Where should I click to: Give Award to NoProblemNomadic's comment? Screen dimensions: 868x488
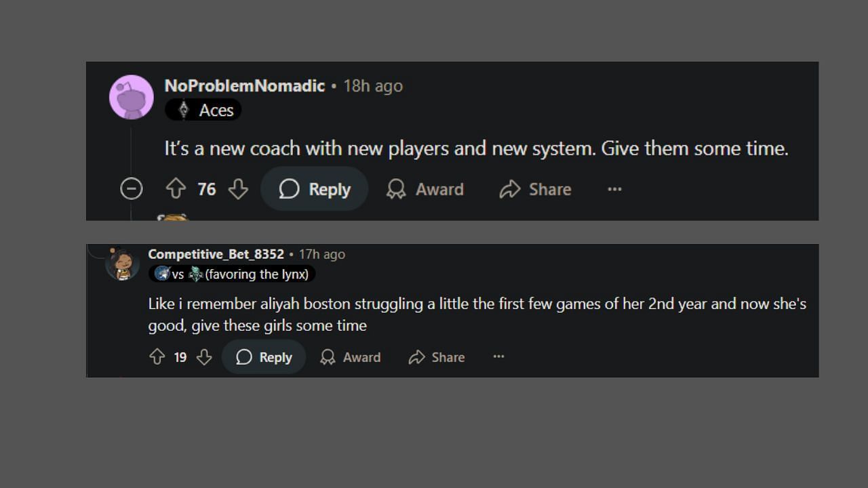[425, 189]
